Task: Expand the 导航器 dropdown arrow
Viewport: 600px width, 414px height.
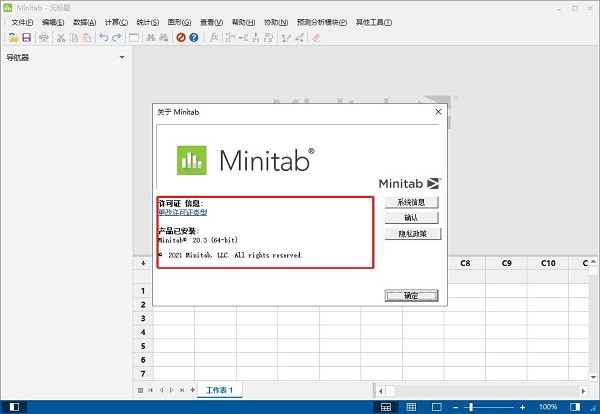Action: 122,57
